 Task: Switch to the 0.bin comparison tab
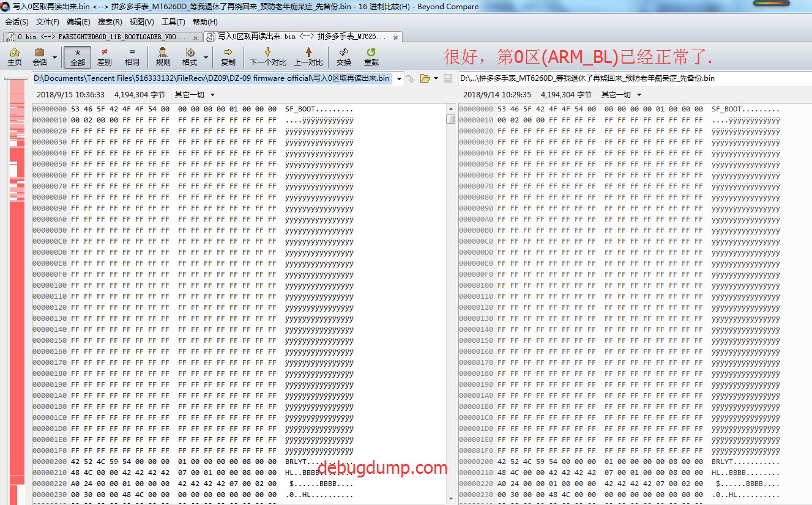(x=98, y=37)
